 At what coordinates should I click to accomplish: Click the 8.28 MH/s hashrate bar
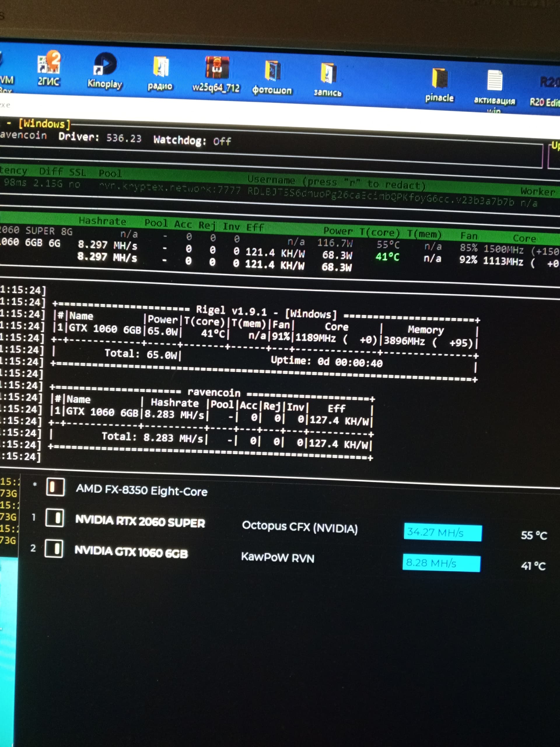pyautogui.click(x=442, y=563)
